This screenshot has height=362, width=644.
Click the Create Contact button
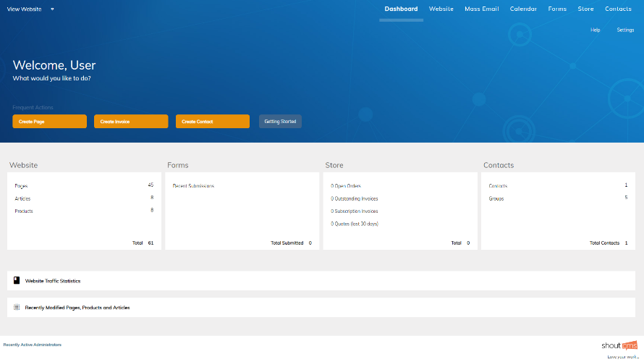[x=212, y=121]
